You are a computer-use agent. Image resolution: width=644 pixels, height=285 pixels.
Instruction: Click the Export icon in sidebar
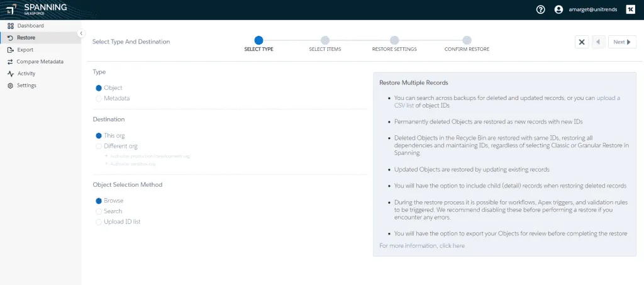pos(11,50)
